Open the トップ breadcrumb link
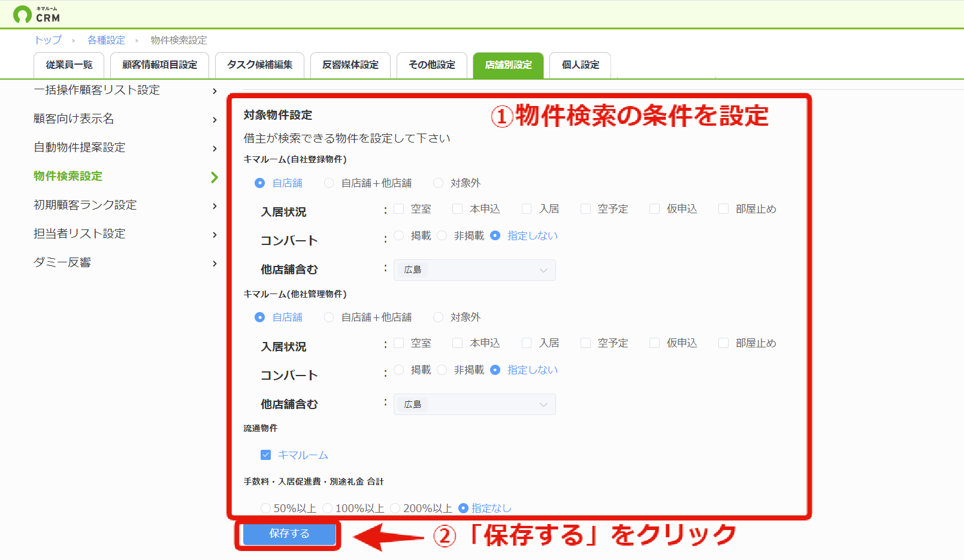The width and height of the screenshot is (964, 560). [48, 40]
